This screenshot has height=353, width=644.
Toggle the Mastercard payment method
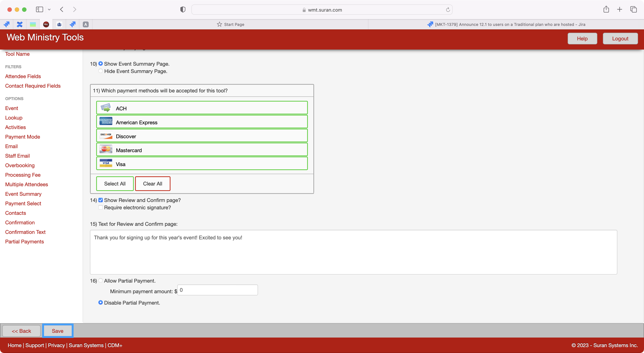point(202,150)
